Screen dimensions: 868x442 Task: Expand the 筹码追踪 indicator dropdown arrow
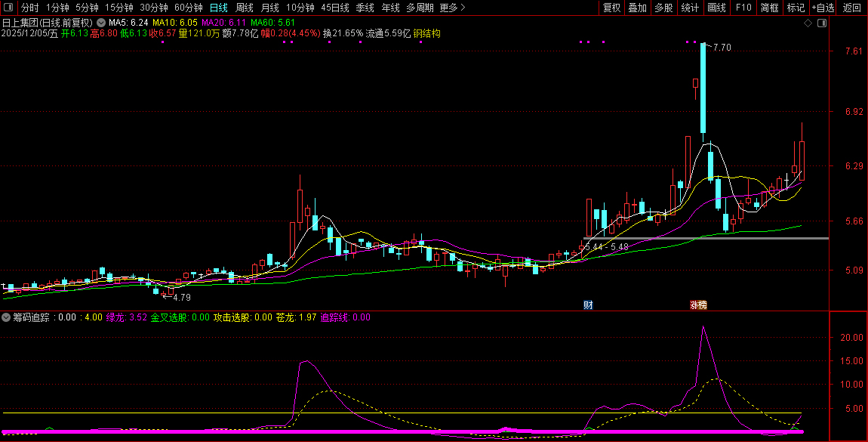point(7,317)
